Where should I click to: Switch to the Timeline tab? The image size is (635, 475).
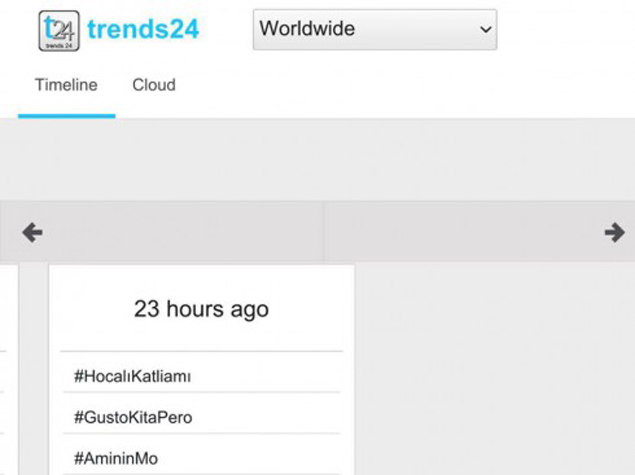pos(66,85)
